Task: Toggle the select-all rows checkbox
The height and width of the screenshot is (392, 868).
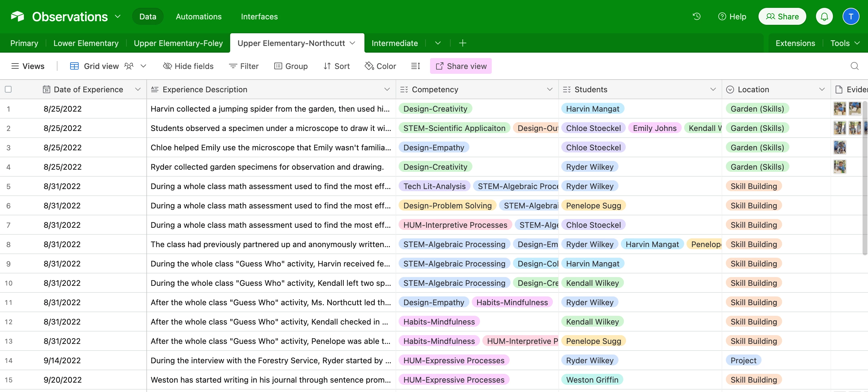Action: 8,89
